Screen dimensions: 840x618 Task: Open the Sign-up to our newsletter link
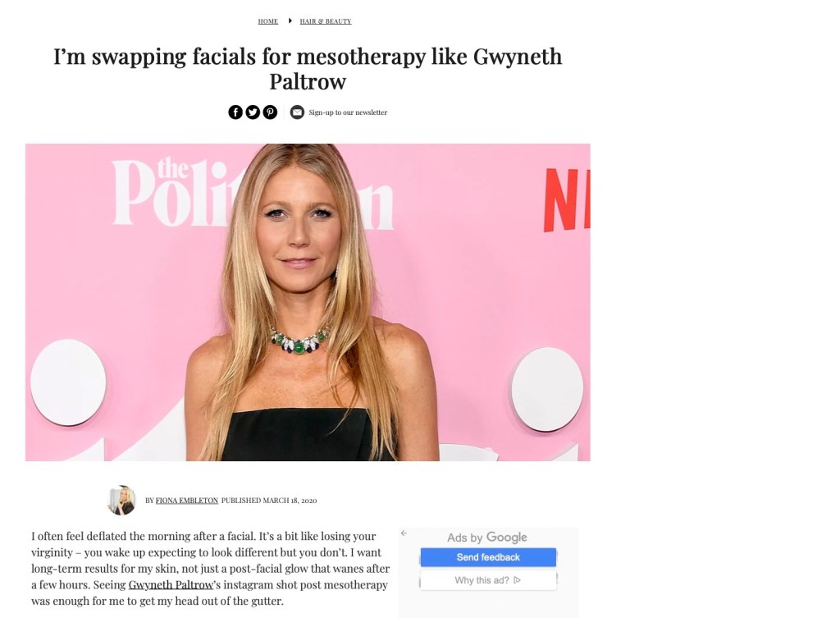(x=348, y=112)
